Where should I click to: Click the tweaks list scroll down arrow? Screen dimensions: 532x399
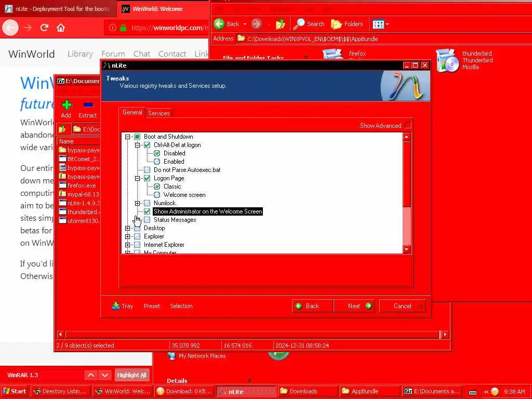(x=407, y=249)
